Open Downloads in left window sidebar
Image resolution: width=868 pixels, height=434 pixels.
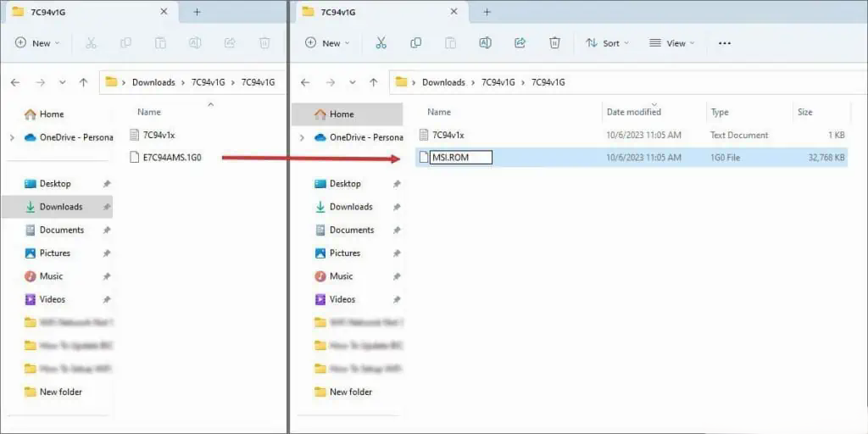pos(57,207)
